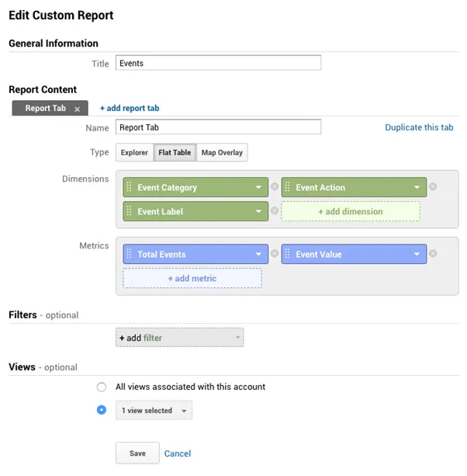Click Duplicate this tab link

point(419,127)
